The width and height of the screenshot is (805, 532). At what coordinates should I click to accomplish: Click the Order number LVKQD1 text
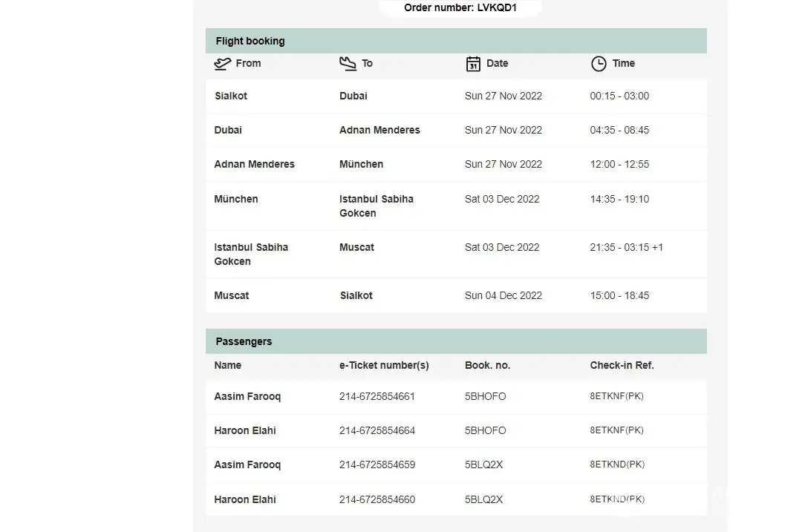pyautogui.click(x=460, y=8)
